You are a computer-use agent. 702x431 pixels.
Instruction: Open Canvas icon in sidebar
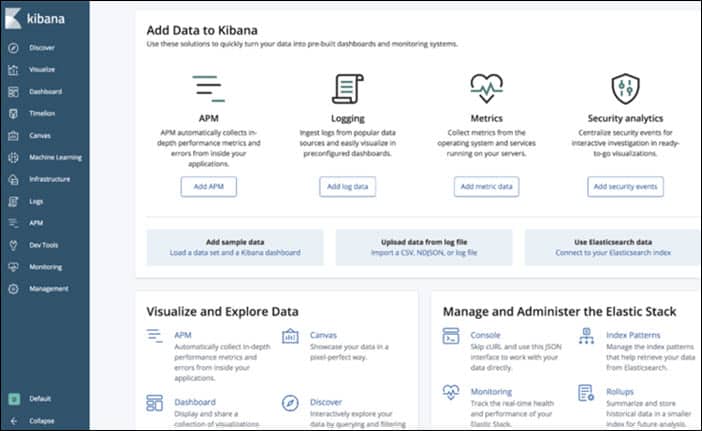click(x=13, y=136)
